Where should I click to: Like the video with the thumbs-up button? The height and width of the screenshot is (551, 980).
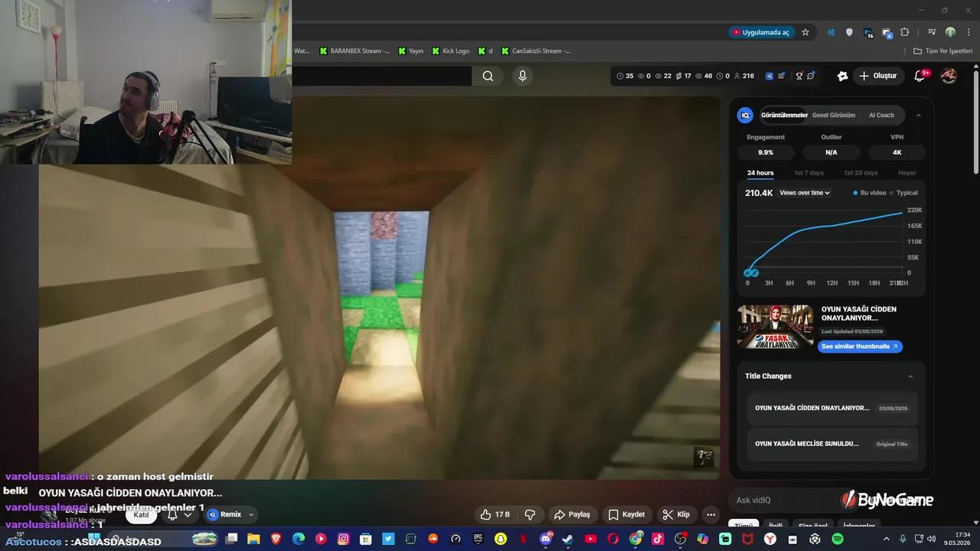pos(495,514)
